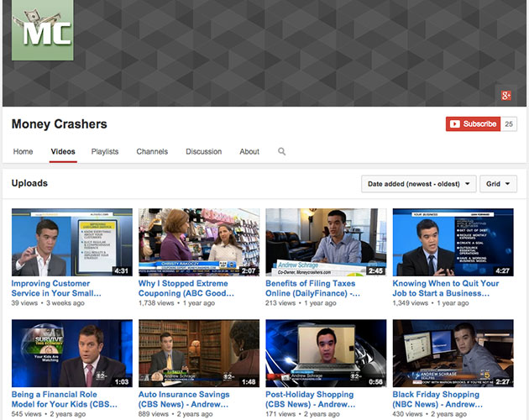529x420 pixels.
Task: Click '213 views • 1 year ago' text
Action: 301,303
